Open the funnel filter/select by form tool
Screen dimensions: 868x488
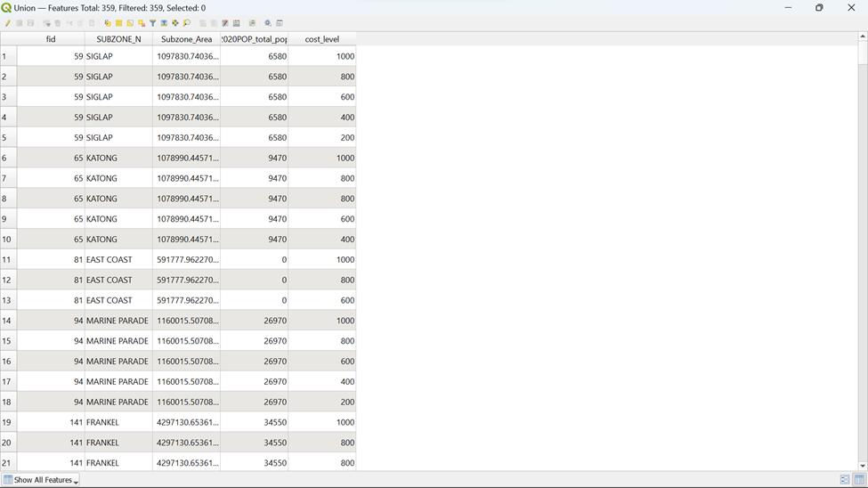tap(153, 23)
